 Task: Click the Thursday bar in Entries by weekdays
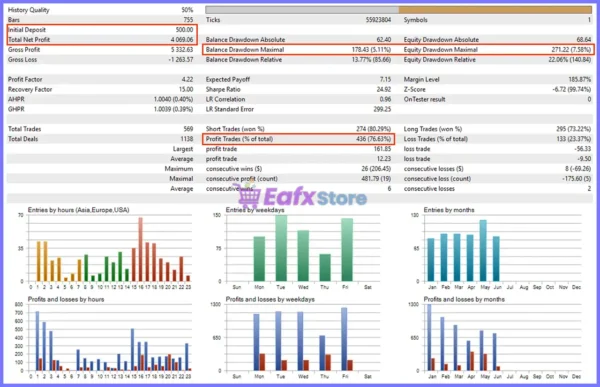325,268
